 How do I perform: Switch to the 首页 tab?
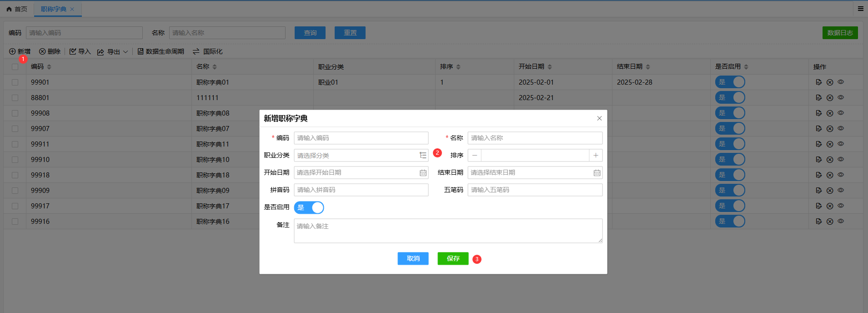(17, 9)
